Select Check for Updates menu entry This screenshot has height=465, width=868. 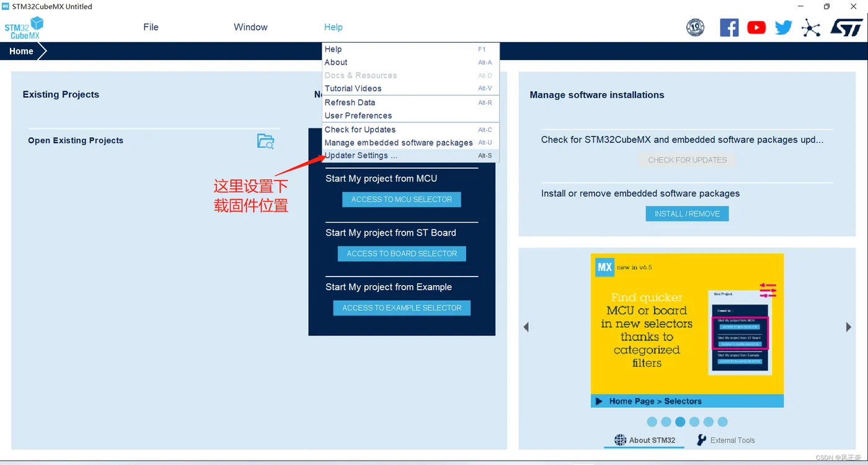[410, 130]
